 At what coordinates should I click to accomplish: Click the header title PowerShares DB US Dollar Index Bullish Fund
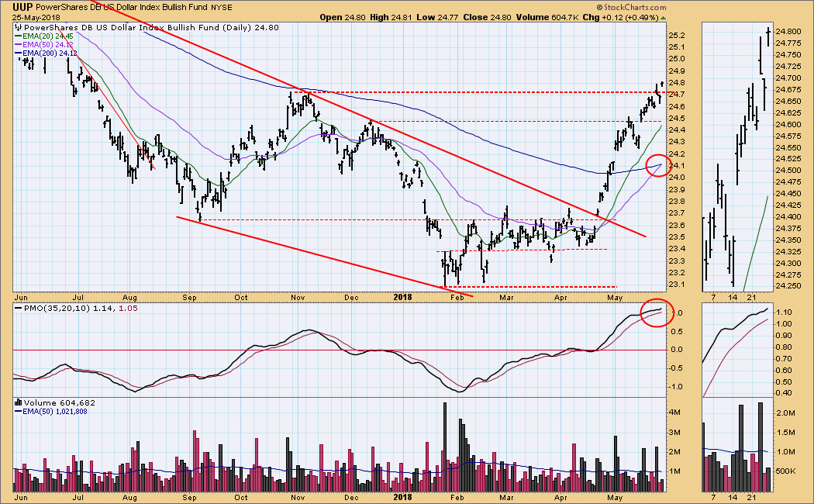pos(122,7)
